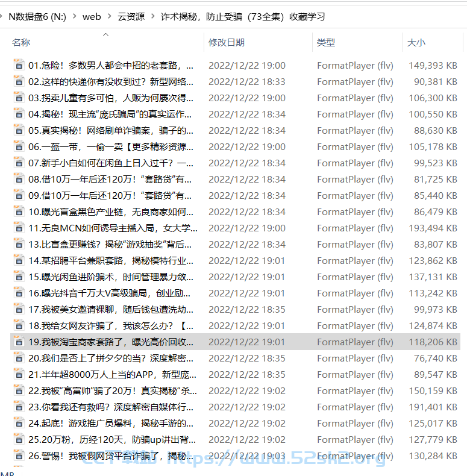
Task: Click the FLV icon of file 06.一盔一带
Action: tap(19, 146)
